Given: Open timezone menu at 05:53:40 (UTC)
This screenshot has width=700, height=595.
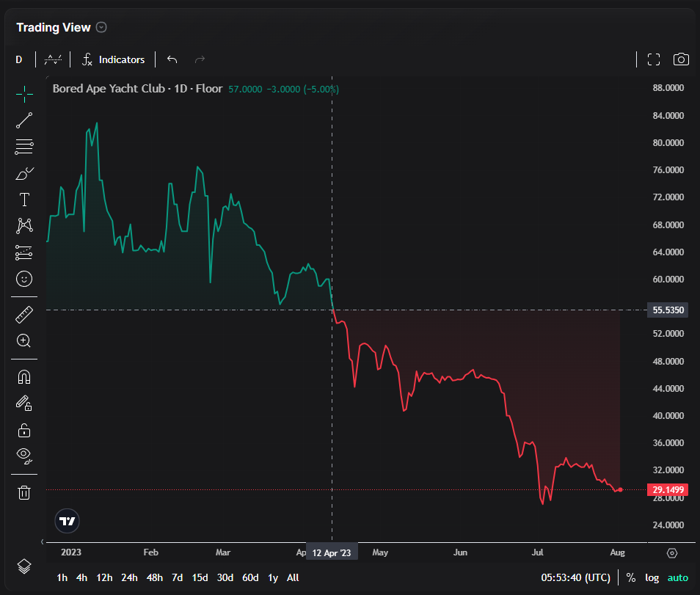Looking at the screenshot, I should [x=575, y=577].
